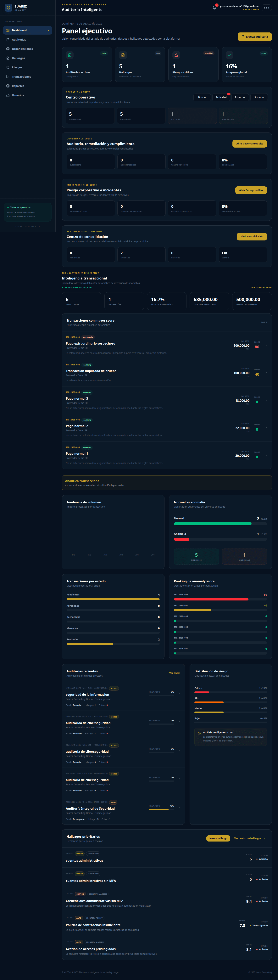Click the Riesgos shield icon in sidebar
This screenshot has width=278, height=980.
point(8,67)
